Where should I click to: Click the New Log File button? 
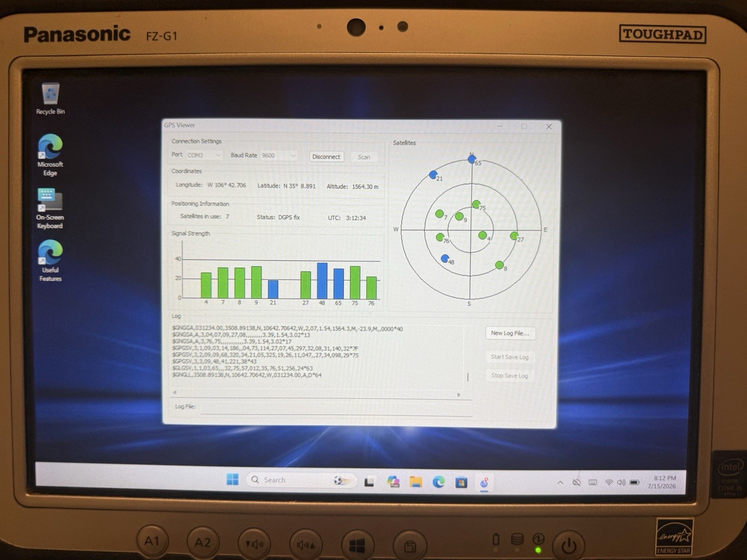coord(510,333)
